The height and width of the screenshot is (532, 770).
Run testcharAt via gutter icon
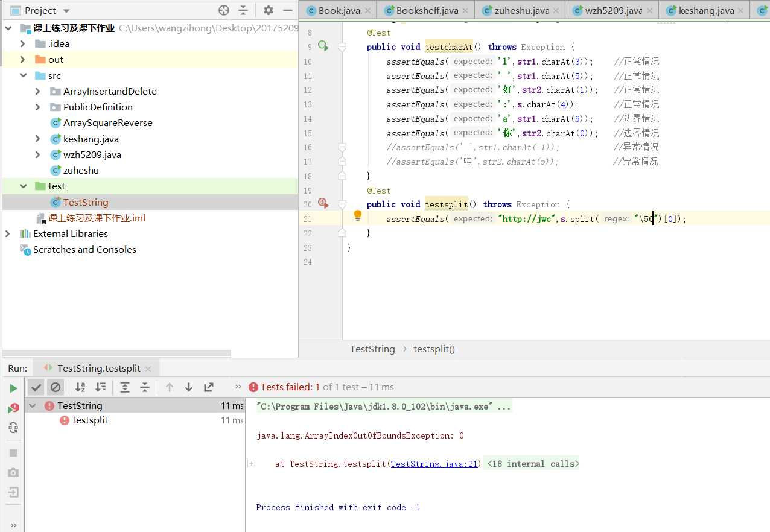323,46
